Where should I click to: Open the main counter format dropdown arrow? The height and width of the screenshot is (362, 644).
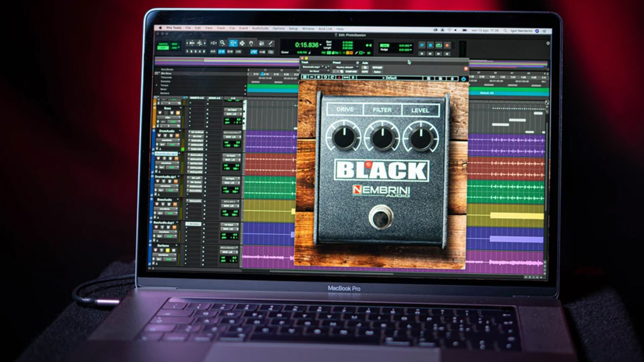pos(320,45)
